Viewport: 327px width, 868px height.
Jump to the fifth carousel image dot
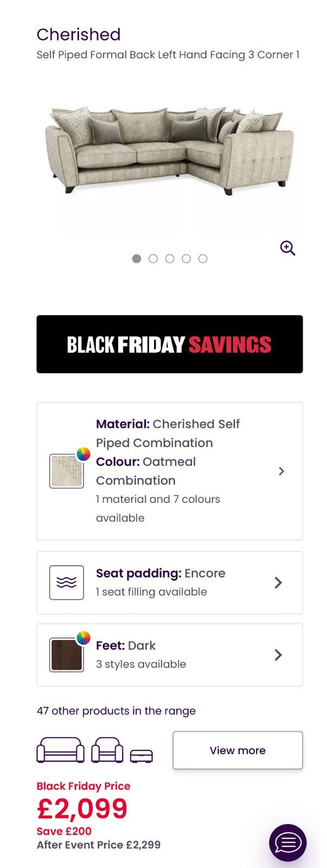click(203, 259)
